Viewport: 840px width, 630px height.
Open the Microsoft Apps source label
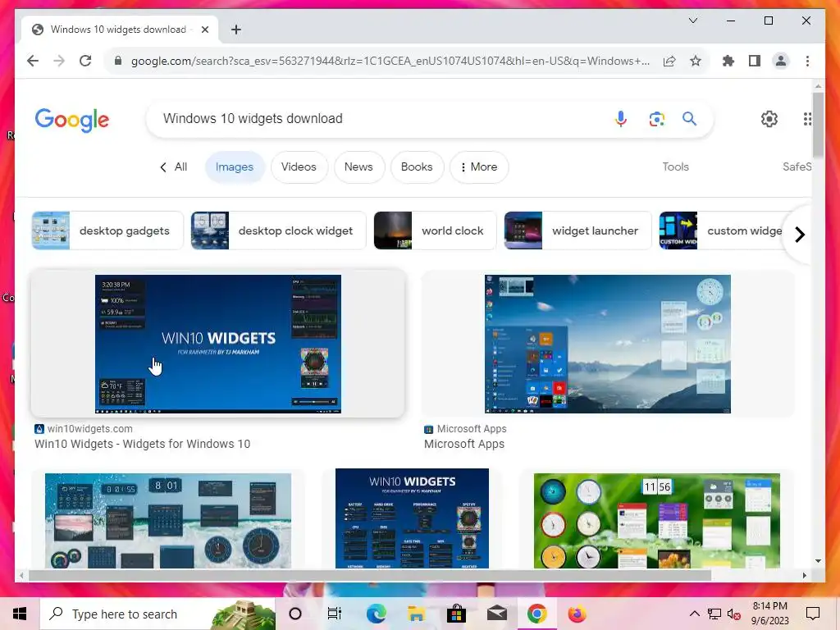465,428
